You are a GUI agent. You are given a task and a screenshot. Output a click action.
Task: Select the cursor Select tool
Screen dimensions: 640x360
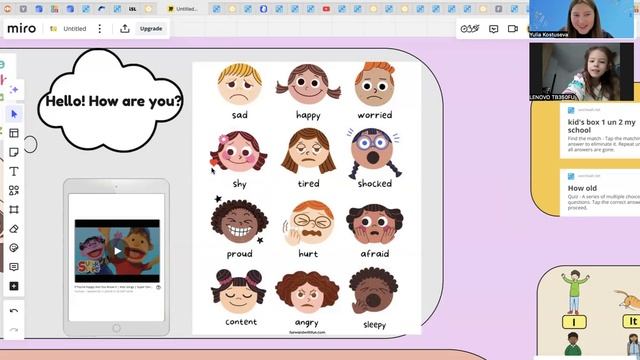click(14, 114)
